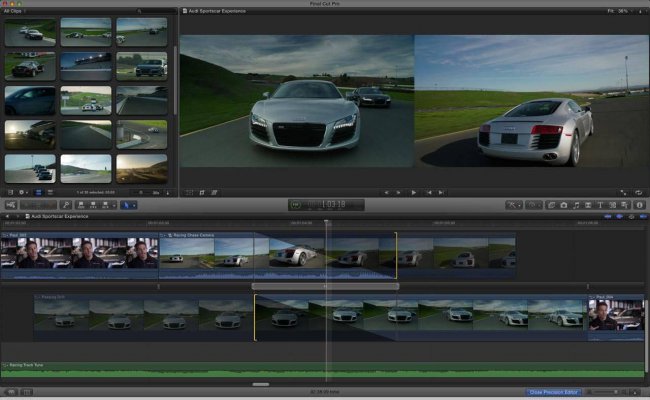Show the Inspector info icon
This screenshot has height=400, width=650.
click(x=639, y=205)
